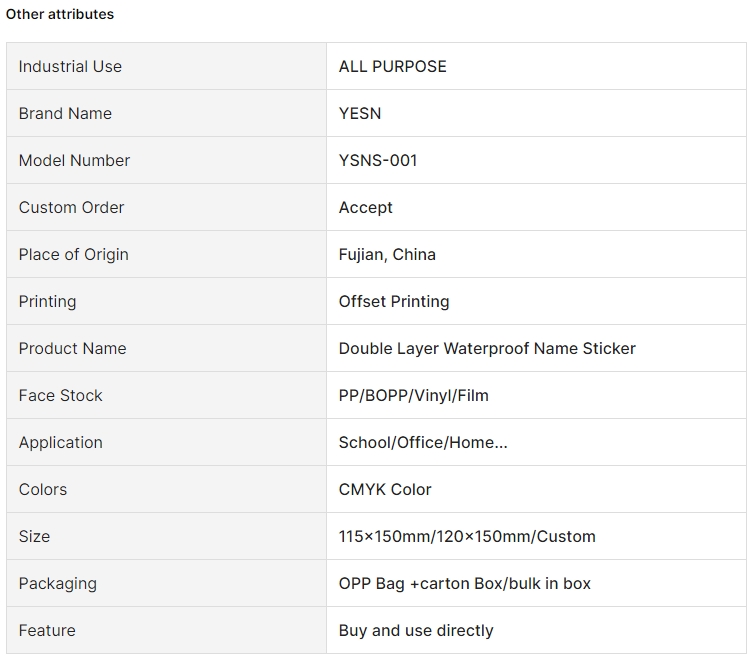The image size is (750, 659).
Task: Click the Offset Printing value
Action: pos(394,301)
